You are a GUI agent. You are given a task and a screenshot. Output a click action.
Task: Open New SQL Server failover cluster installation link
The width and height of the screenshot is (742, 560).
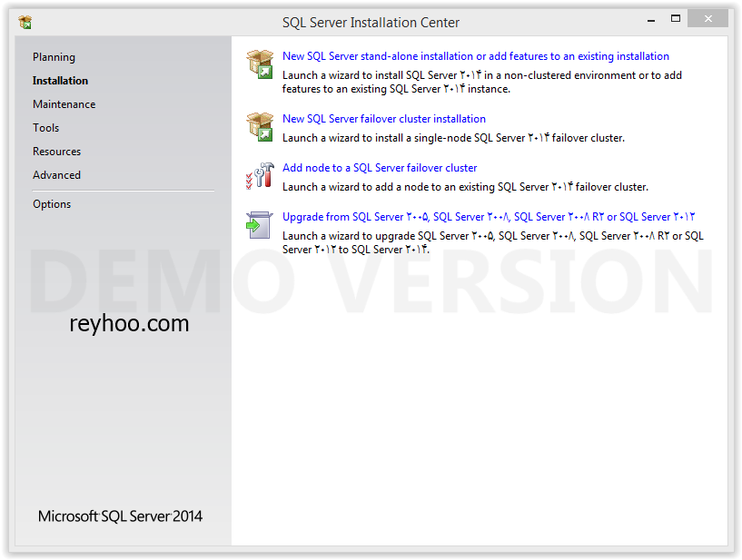tap(384, 119)
